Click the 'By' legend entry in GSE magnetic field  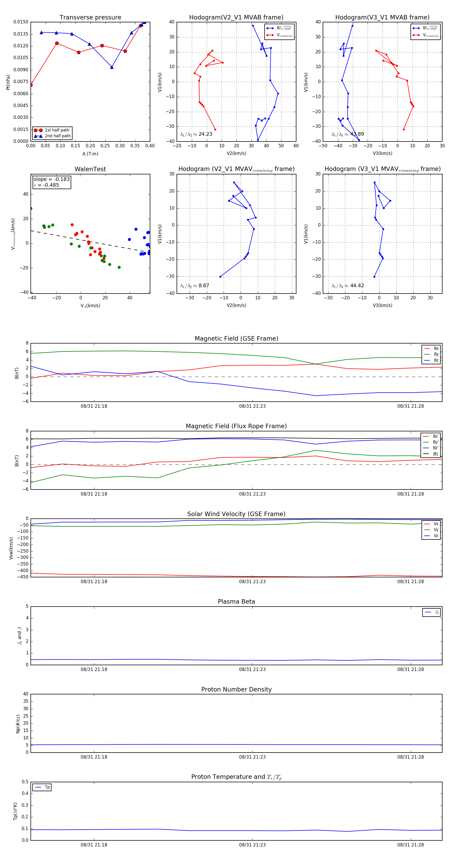pos(431,354)
